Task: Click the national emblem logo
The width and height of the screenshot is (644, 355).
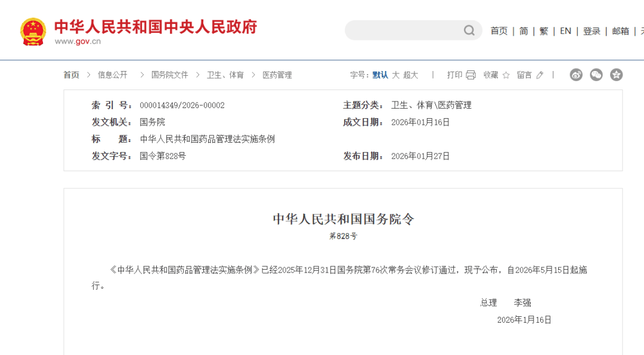Action: pyautogui.click(x=33, y=31)
